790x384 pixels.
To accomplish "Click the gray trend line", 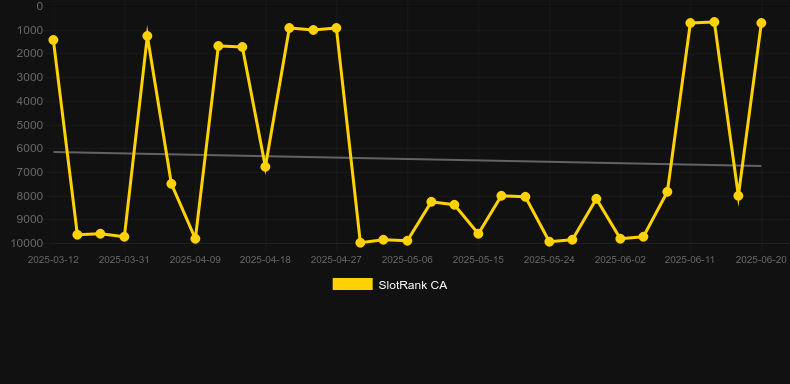I will click(x=407, y=159).
